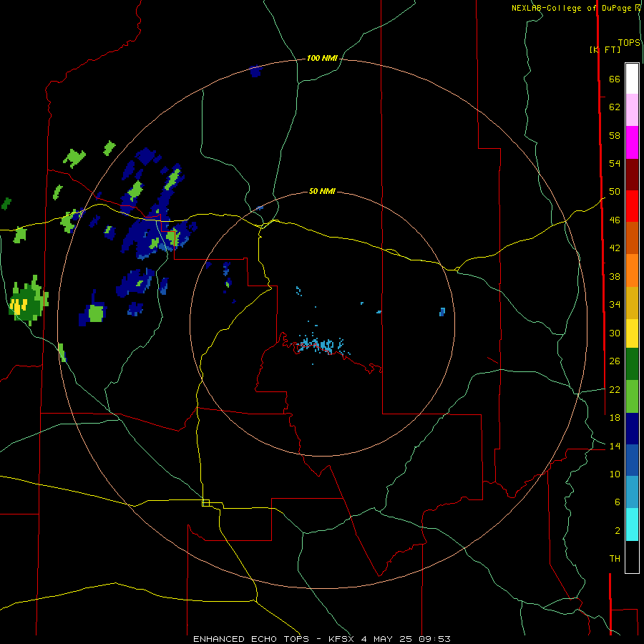
Task: Click the "K FT" units label
Action: click(605, 49)
